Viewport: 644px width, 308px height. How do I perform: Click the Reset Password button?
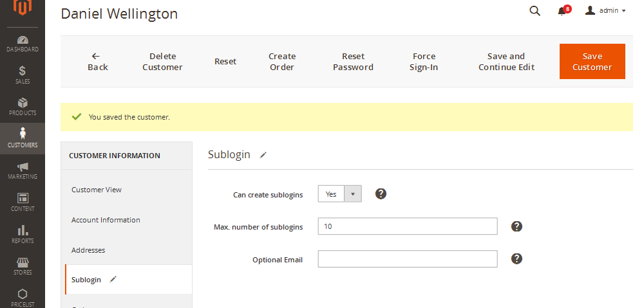tap(353, 62)
